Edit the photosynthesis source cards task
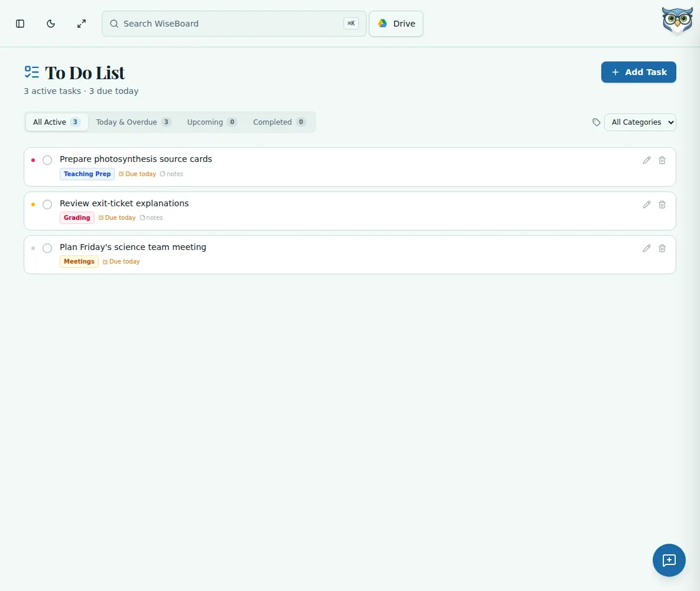The width and height of the screenshot is (700, 591). click(646, 160)
